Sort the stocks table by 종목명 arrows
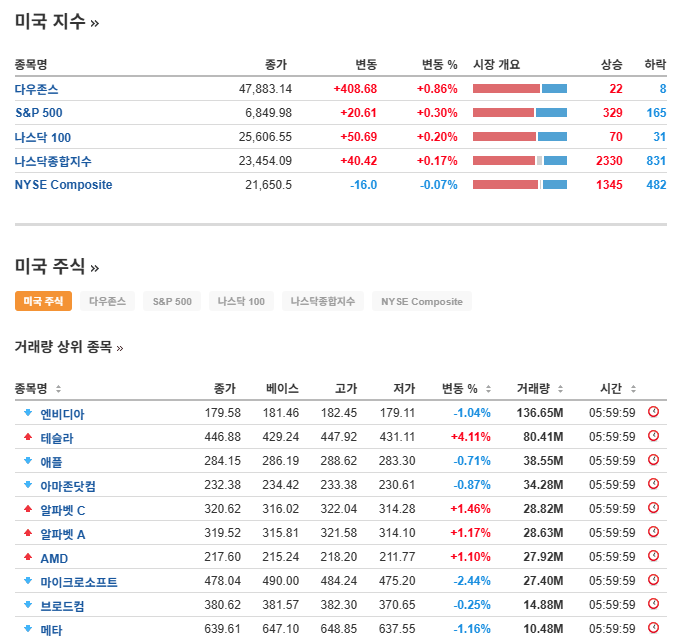This screenshot has width=678, height=644. [x=58, y=389]
